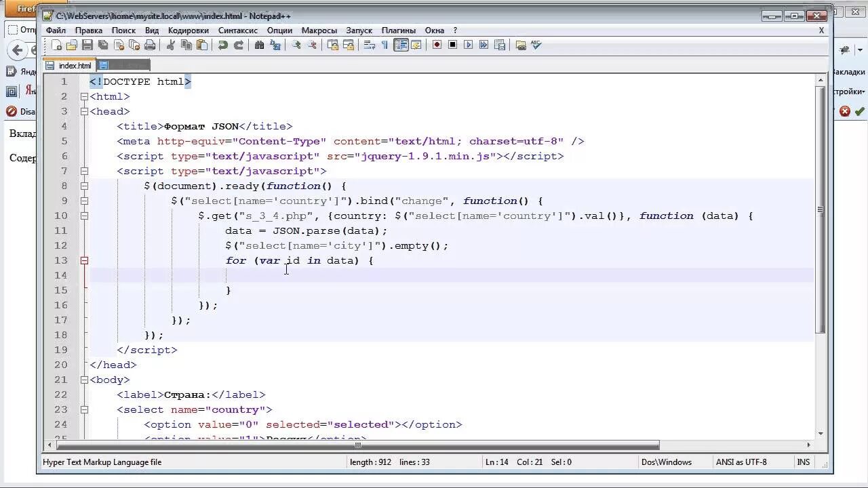Open the Replace dialog icon
The image size is (868, 488).
click(275, 45)
